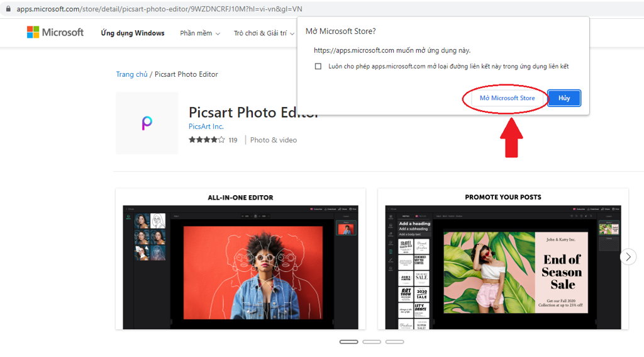Tick the always allow apps.microsoft.com checkbox
The height and width of the screenshot is (357, 644).
coord(318,66)
